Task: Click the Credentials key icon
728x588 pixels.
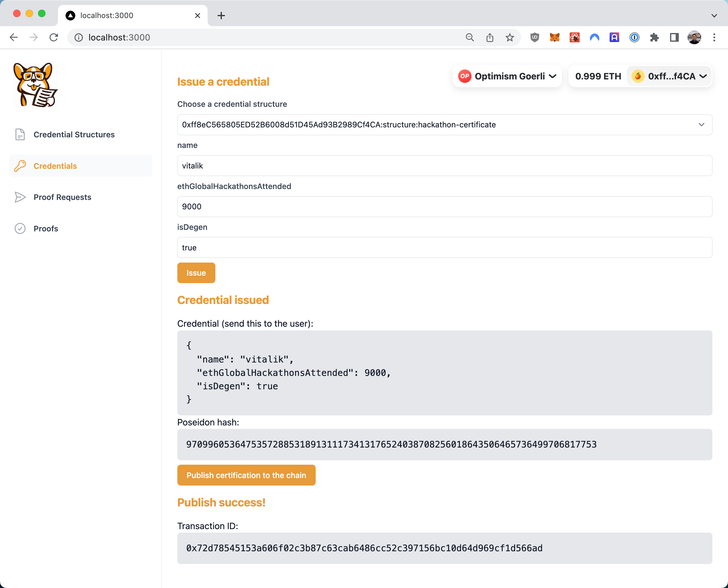Action: point(20,166)
